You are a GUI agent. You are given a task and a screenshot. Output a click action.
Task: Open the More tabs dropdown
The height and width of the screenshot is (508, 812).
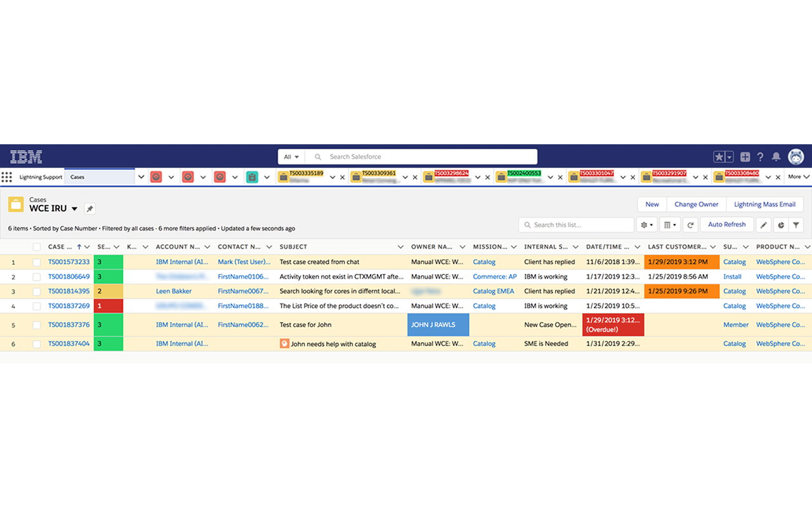798,177
